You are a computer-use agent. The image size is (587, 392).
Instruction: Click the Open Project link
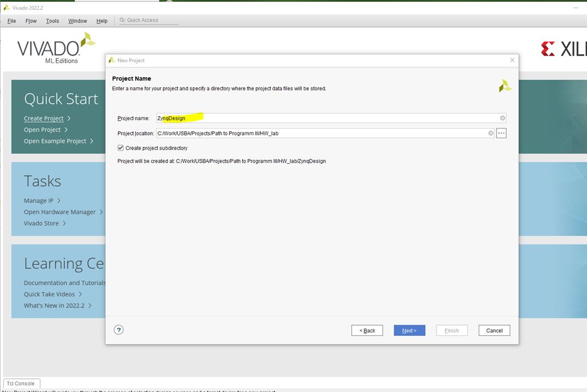coord(43,130)
